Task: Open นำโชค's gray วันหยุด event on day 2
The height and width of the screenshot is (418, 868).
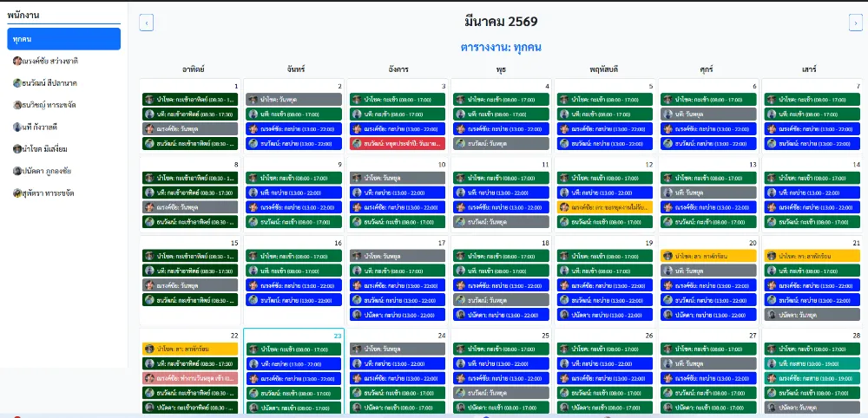Action: [x=294, y=100]
